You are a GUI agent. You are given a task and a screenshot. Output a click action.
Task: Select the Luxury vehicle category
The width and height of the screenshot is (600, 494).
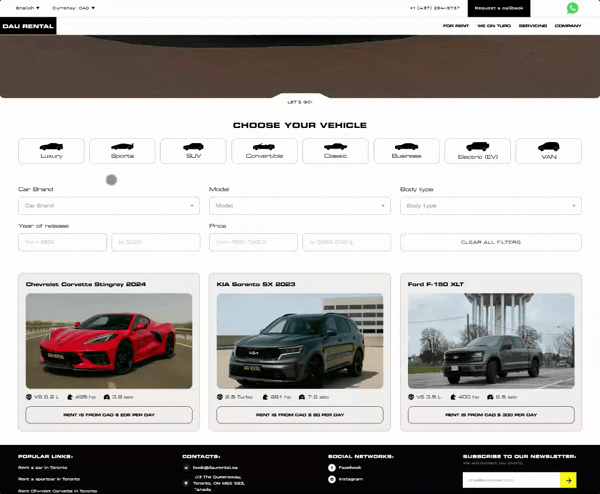click(51, 151)
